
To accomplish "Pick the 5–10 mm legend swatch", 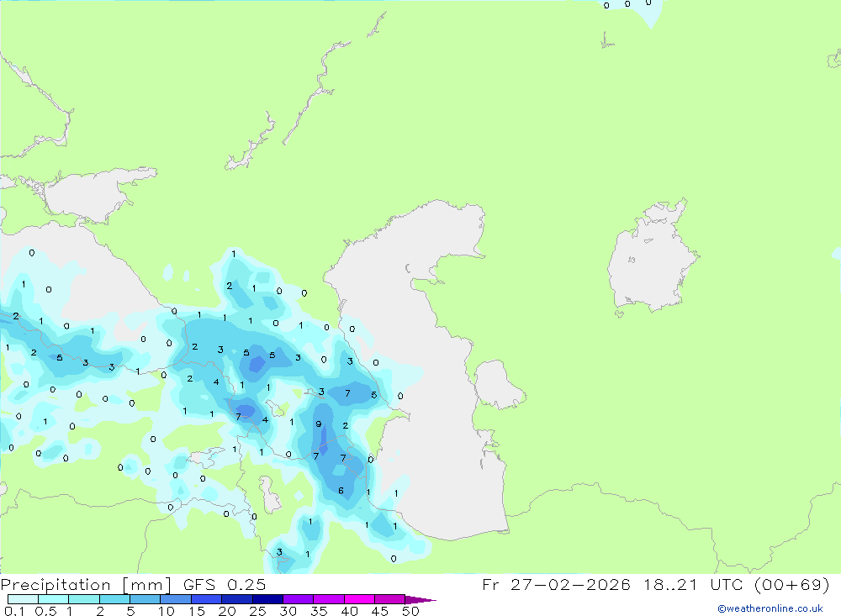I will coord(145,599).
